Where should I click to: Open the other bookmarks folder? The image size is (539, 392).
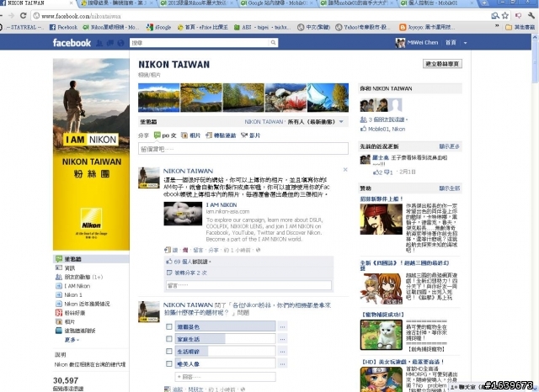coord(520,27)
